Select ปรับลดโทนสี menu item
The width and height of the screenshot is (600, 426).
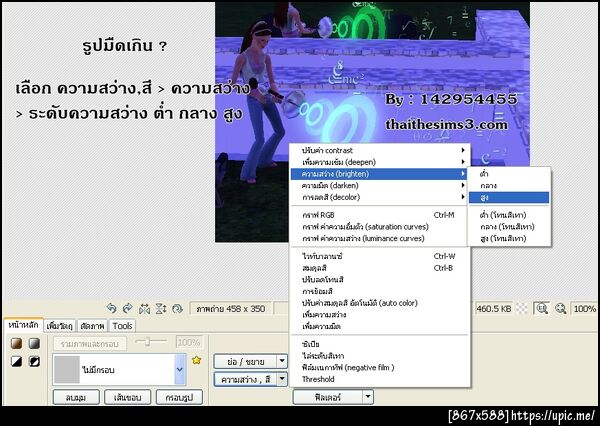[379, 279]
